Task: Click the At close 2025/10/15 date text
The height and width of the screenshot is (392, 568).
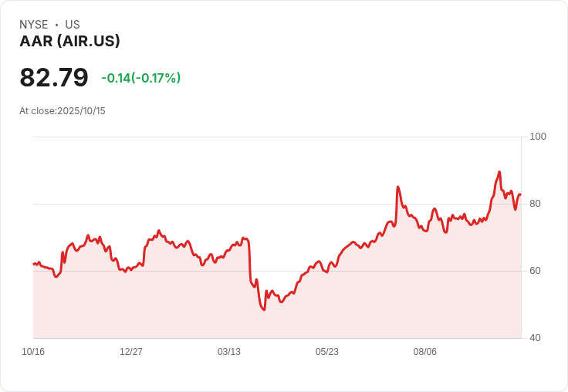Action: point(63,111)
